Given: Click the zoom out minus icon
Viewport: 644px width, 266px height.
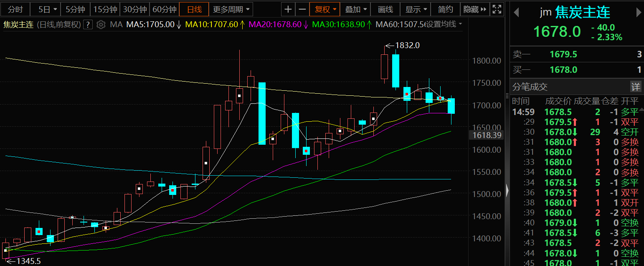Looking at the screenshot, I should click(x=302, y=9).
